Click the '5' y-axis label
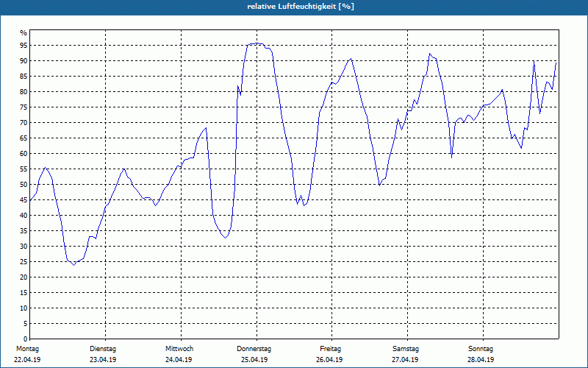This screenshot has height=368, width=588. [x=26, y=324]
